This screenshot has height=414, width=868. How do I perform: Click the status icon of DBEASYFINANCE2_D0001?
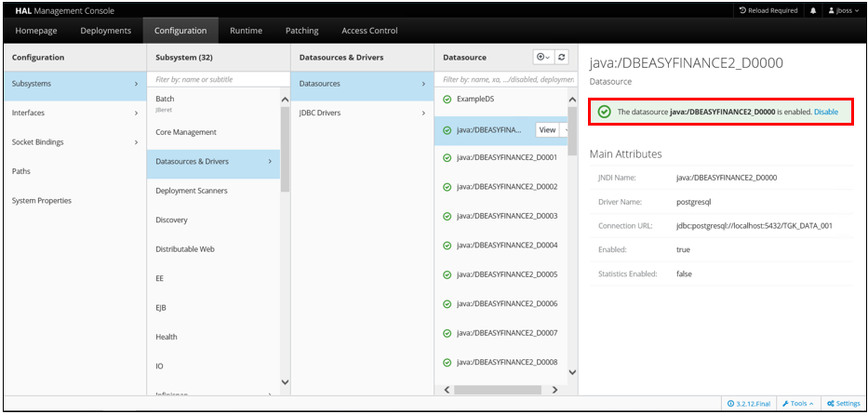point(447,158)
